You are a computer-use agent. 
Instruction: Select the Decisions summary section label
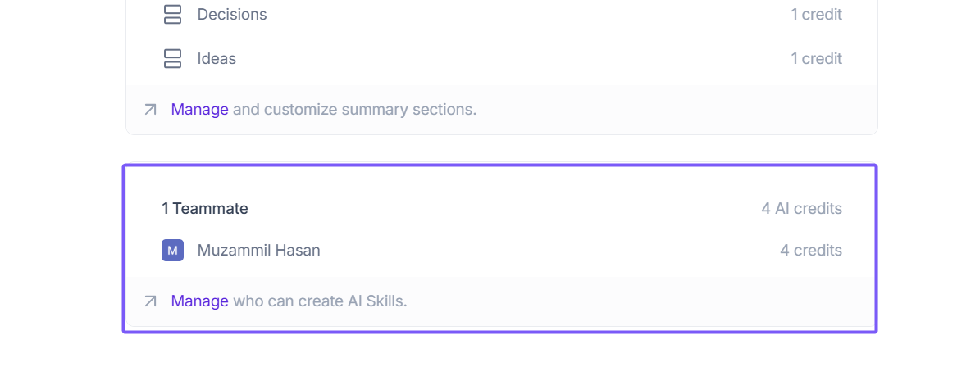tap(232, 15)
